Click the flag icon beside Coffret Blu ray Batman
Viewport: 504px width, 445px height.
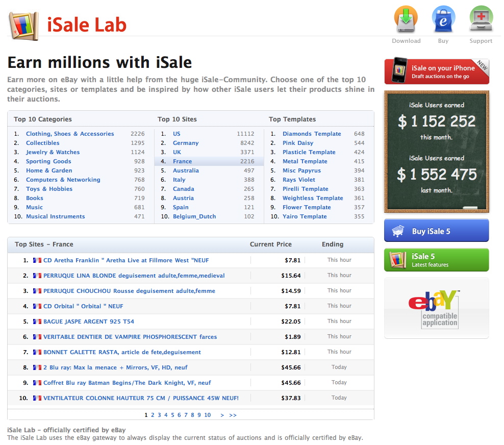click(x=37, y=383)
